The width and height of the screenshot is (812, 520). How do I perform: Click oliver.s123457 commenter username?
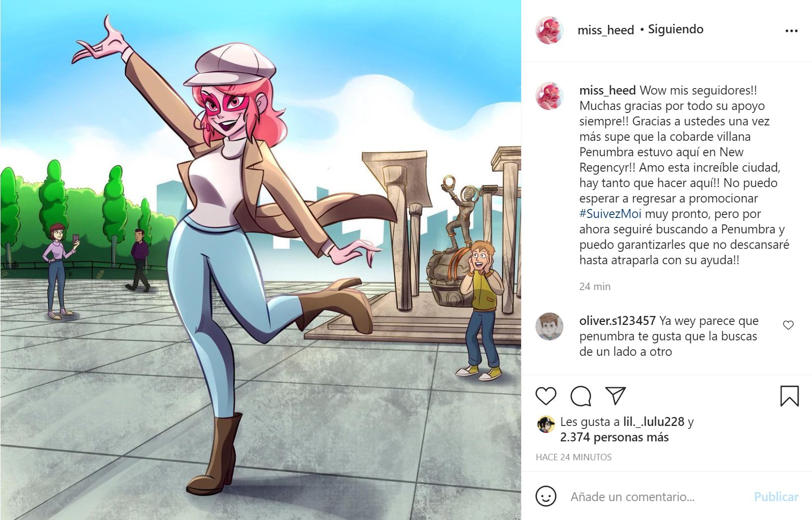pos(617,321)
